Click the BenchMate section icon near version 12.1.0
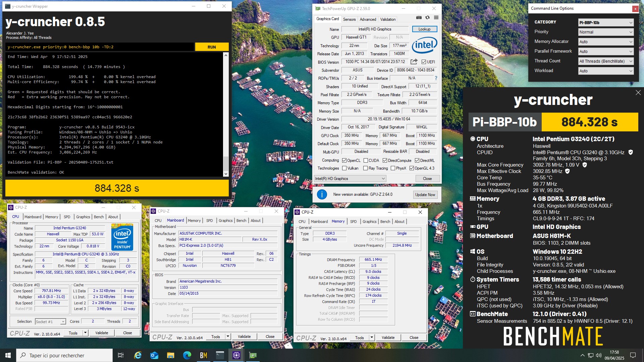The width and height of the screenshot is (644, 362). tap(473, 314)
